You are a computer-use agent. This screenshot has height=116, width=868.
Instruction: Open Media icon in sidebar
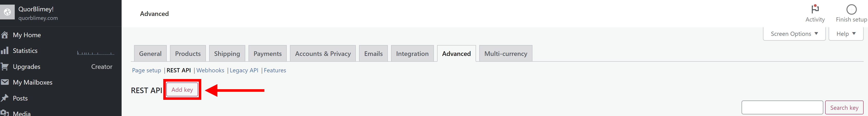pos(5,113)
